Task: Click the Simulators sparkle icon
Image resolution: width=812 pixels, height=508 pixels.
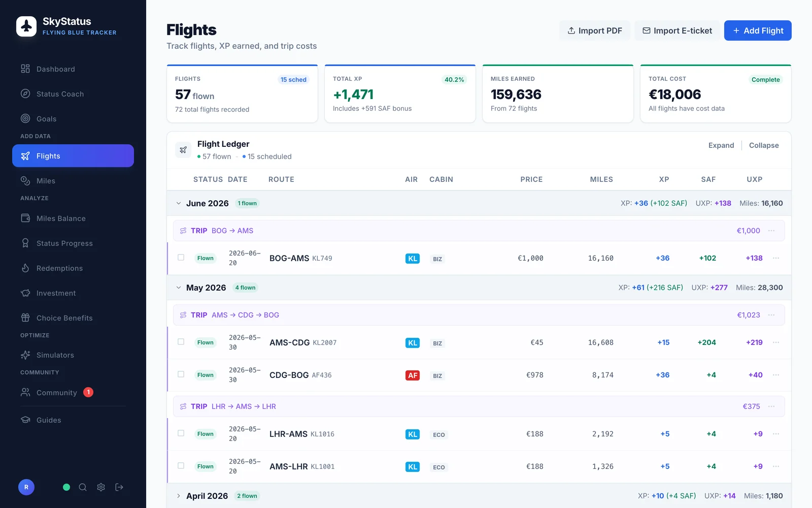Action: click(x=25, y=355)
